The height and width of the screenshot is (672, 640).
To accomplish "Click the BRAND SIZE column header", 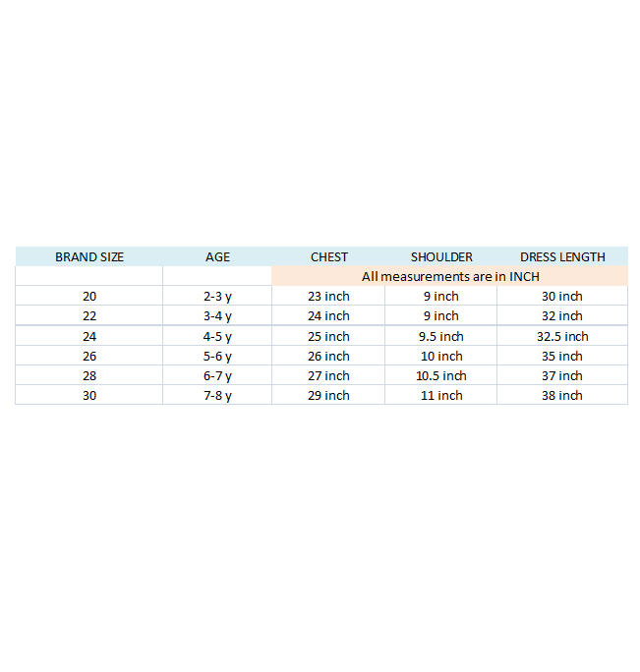I will coord(89,256).
